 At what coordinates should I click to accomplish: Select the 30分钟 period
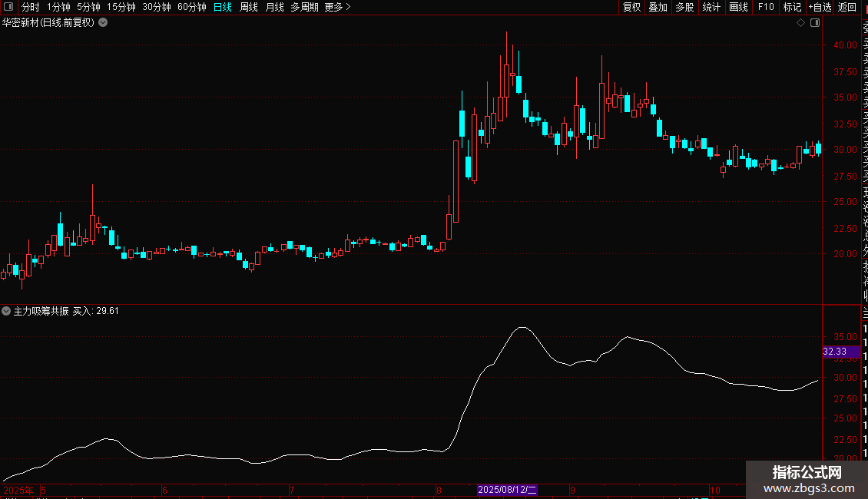tap(157, 7)
